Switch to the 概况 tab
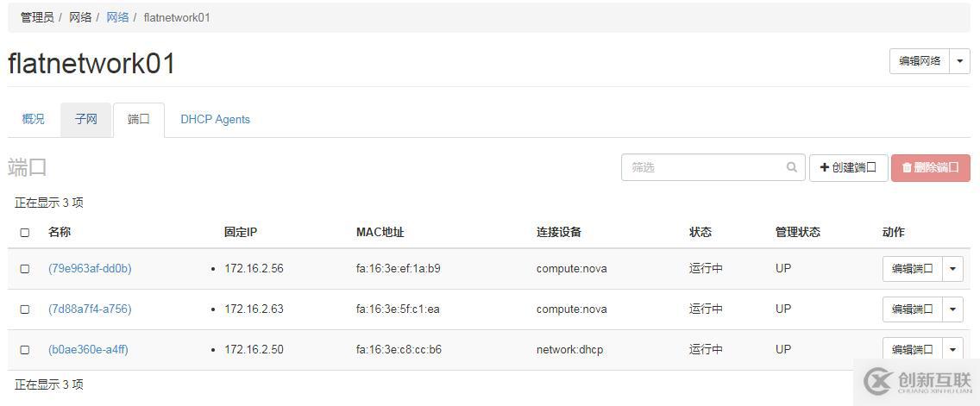The image size is (980, 406). [x=34, y=120]
